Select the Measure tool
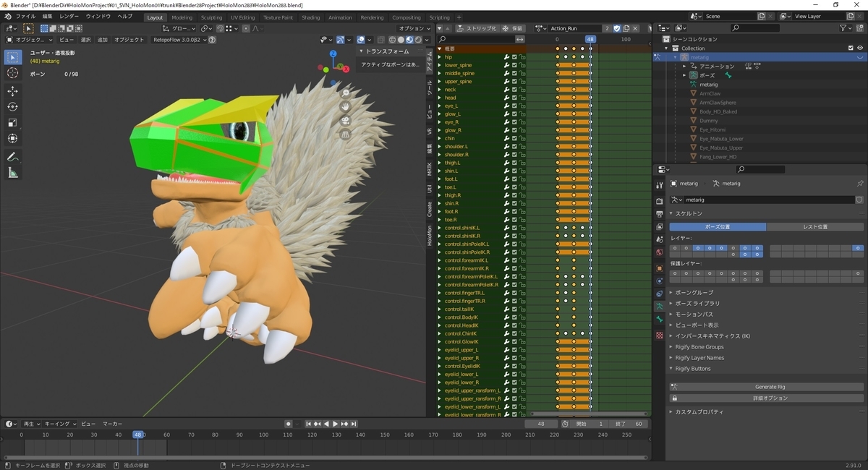 (13, 173)
